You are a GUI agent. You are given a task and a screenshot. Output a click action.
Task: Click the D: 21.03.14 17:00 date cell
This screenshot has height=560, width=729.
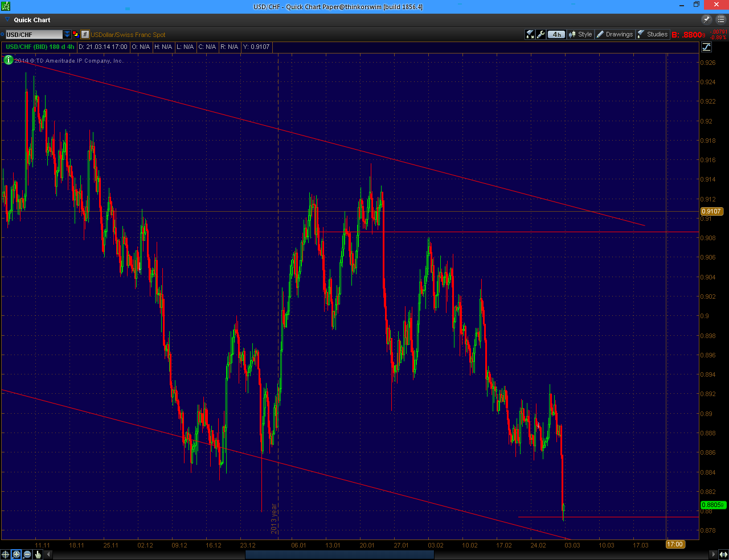pos(103,47)
